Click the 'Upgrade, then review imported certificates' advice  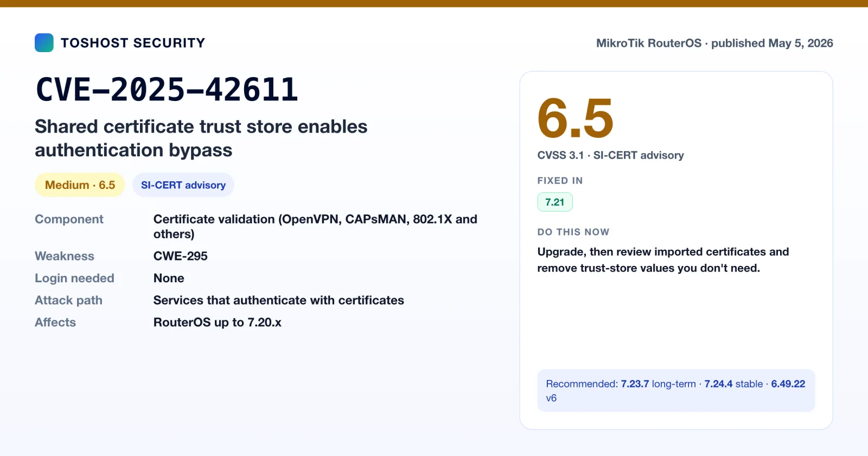663,260
